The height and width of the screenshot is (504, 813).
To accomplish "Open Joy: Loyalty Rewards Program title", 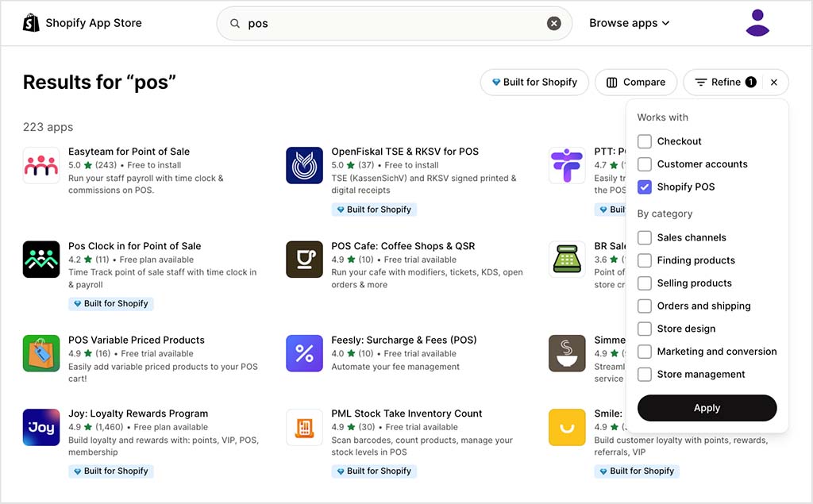I will coord(138,414).
